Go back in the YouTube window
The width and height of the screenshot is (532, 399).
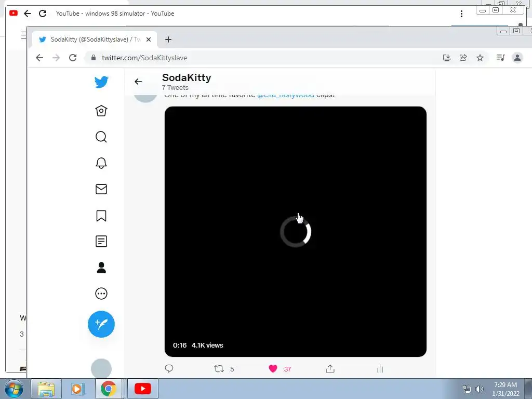pyautogui.click(x=28, y=13)
